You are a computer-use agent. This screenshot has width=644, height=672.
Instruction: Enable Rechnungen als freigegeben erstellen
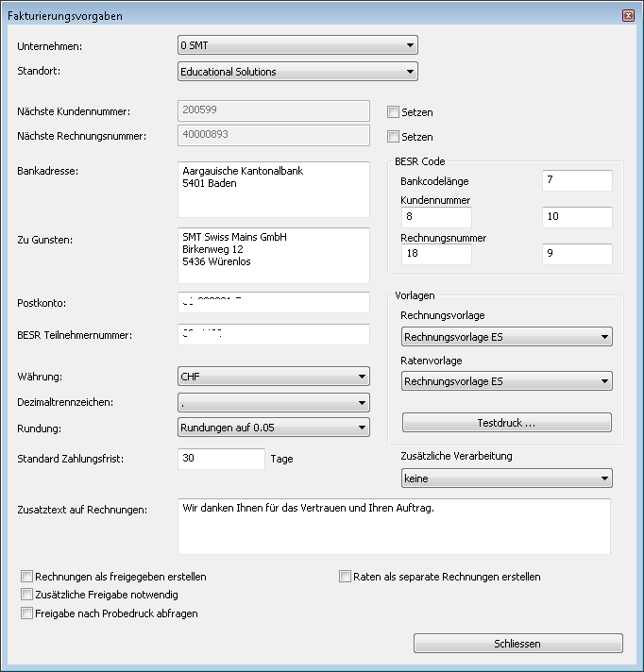coord(27,576)
